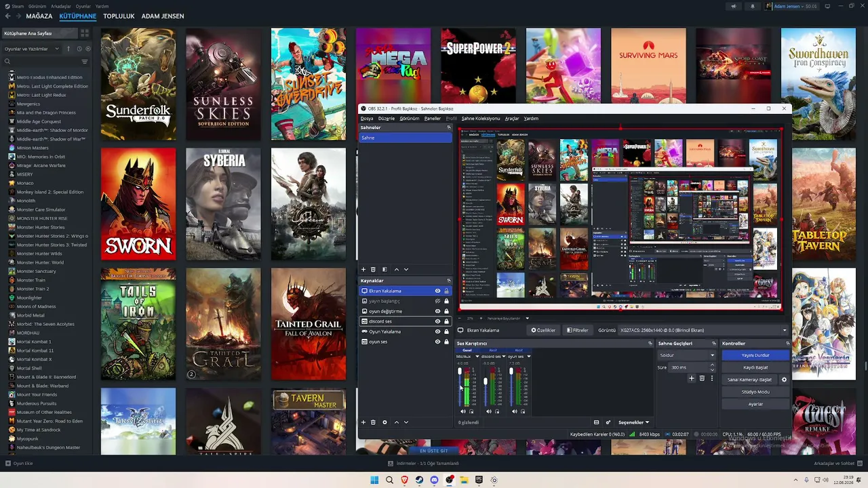
Task: Mute the Mic/Aux audio channel
Action: pyautogui.click(x=464, y=411)
